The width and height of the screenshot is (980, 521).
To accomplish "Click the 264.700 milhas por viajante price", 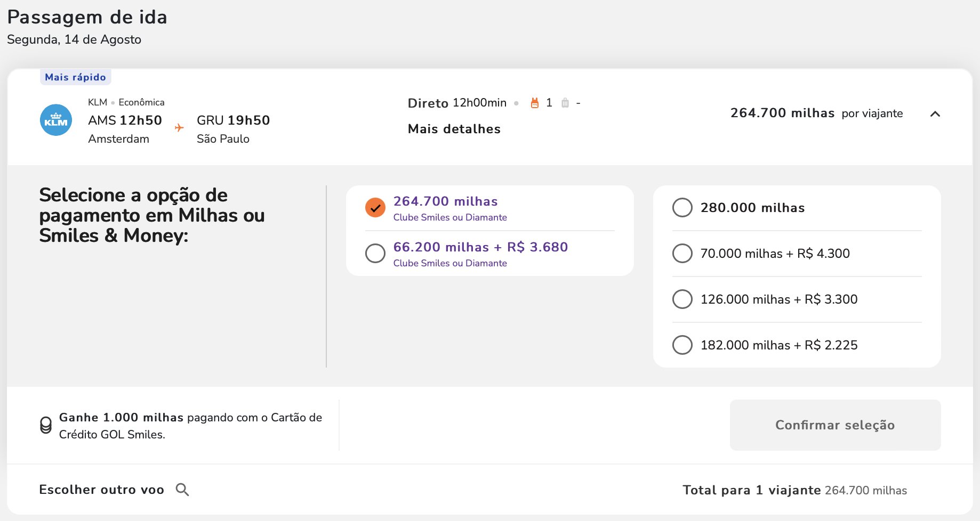I will (x=816, y=113).
